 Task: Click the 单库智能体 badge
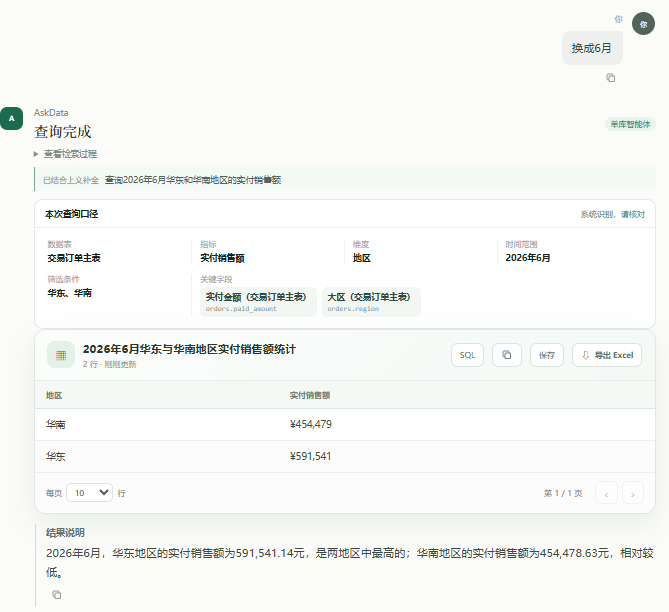[630, 124]
